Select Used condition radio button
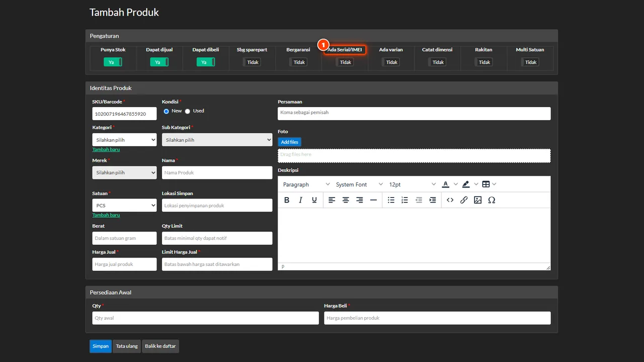Screen dimensions: 644x362 (x=188, y=111)
